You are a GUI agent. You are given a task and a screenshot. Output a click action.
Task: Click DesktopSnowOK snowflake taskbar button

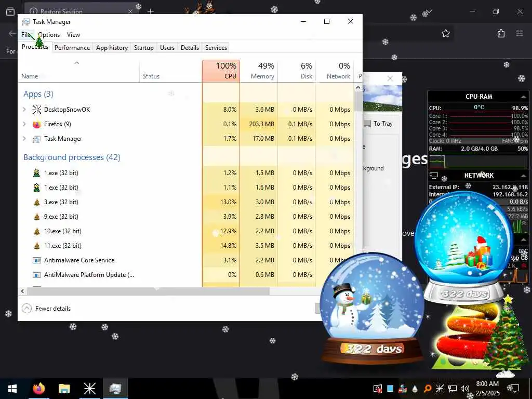89,389
